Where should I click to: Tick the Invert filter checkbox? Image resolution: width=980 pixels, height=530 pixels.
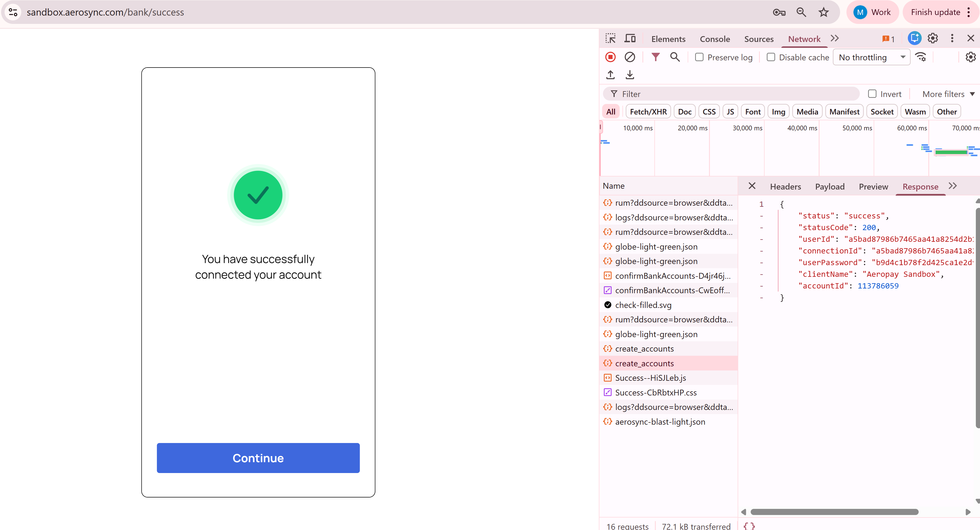point(872,94)
